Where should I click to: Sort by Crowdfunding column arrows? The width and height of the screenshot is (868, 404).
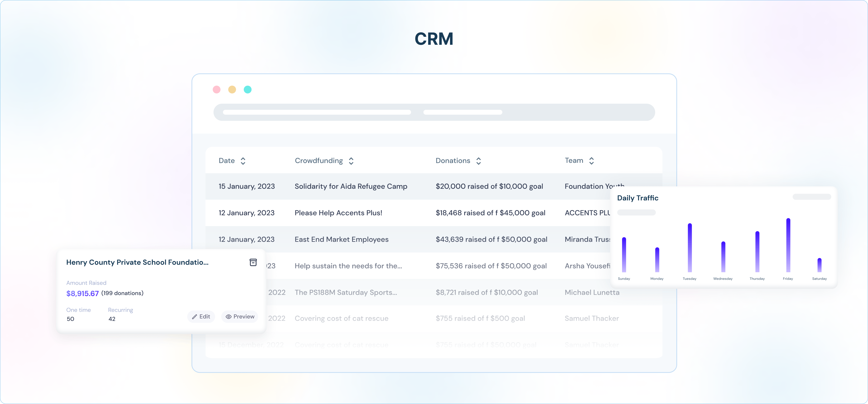coord(351,161)
